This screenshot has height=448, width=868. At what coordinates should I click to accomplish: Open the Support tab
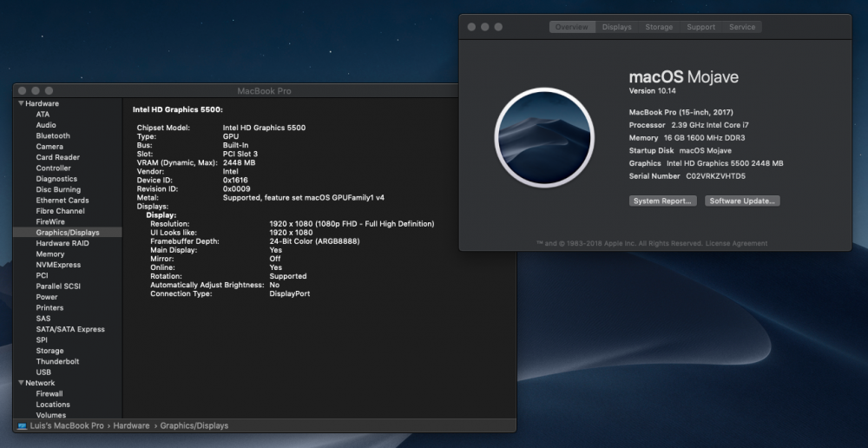click(700, 27)
